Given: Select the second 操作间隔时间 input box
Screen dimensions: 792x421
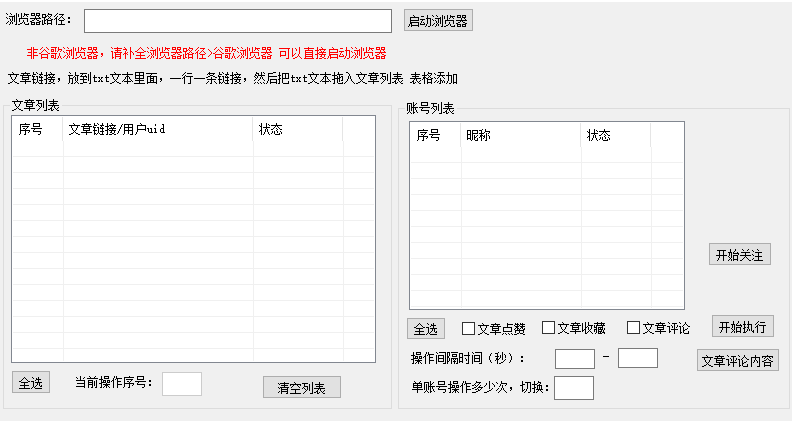Looking at the screenshot, I should coord(637,358).
